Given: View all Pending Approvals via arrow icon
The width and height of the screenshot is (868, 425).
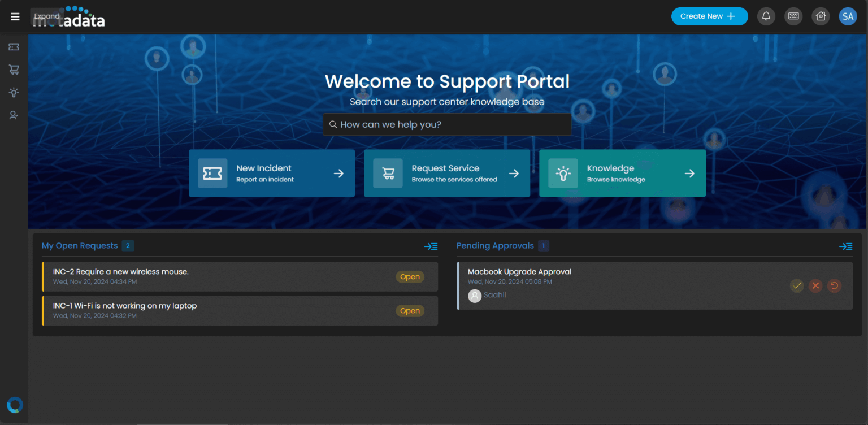Looking at the screenshot, I should click(846, 246).
